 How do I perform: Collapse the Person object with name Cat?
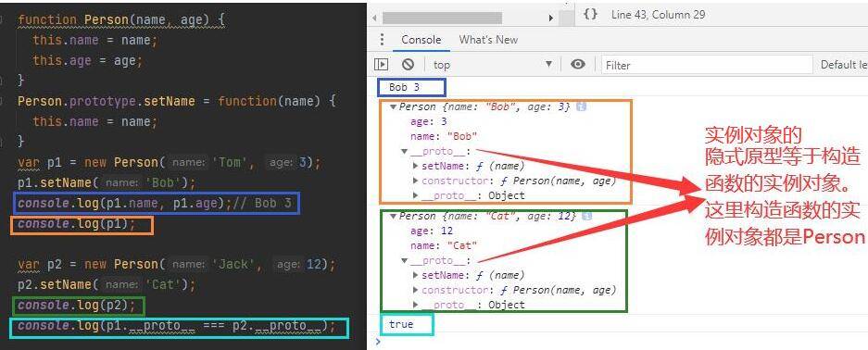pos(393,216)
